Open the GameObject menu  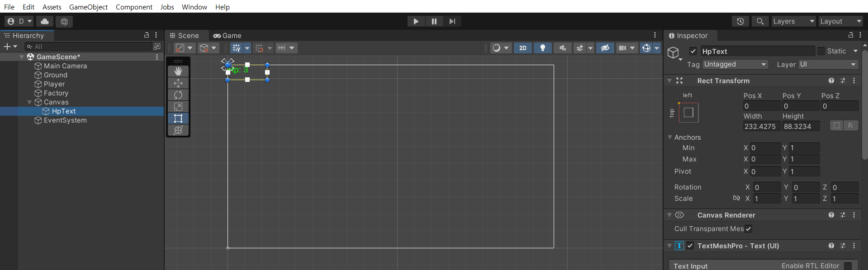88,7
